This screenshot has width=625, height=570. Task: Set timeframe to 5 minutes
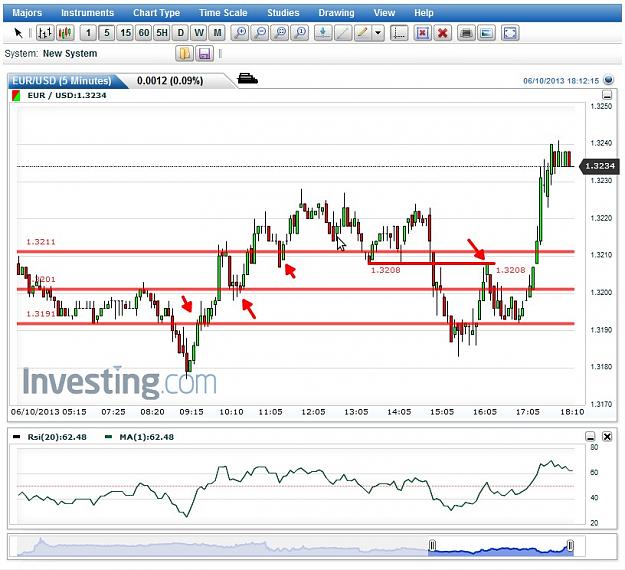(106, 33)
